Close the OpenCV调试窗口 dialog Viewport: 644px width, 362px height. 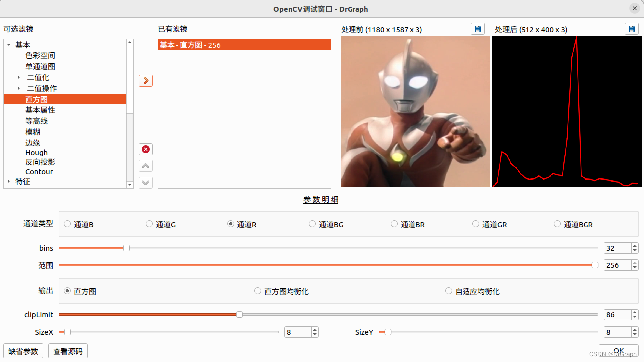tap(634, 9)
